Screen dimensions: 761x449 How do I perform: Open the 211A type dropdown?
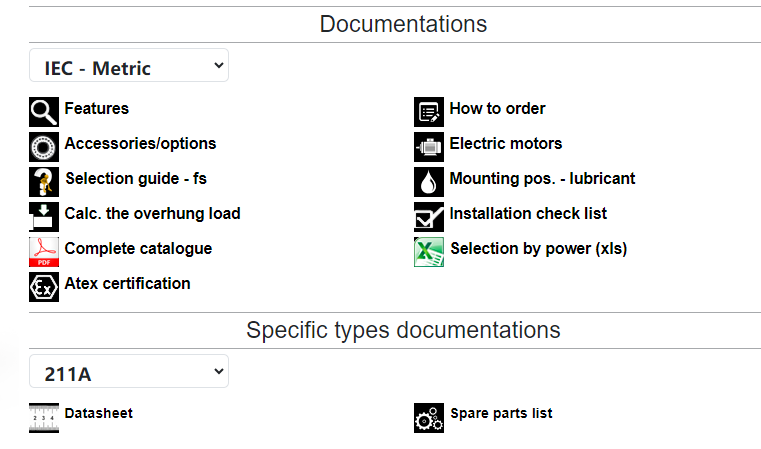pyautogui.click(x=129, y=371)
